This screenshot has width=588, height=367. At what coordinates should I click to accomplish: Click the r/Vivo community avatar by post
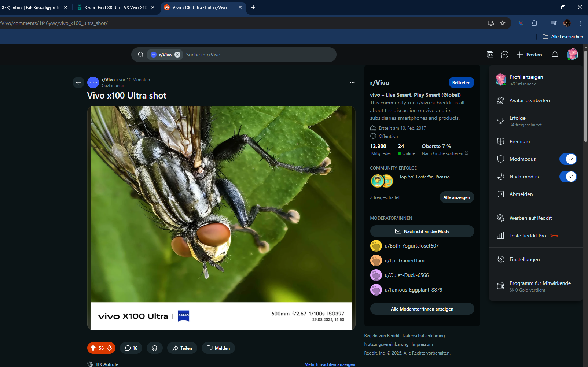[x=93, y=82]
